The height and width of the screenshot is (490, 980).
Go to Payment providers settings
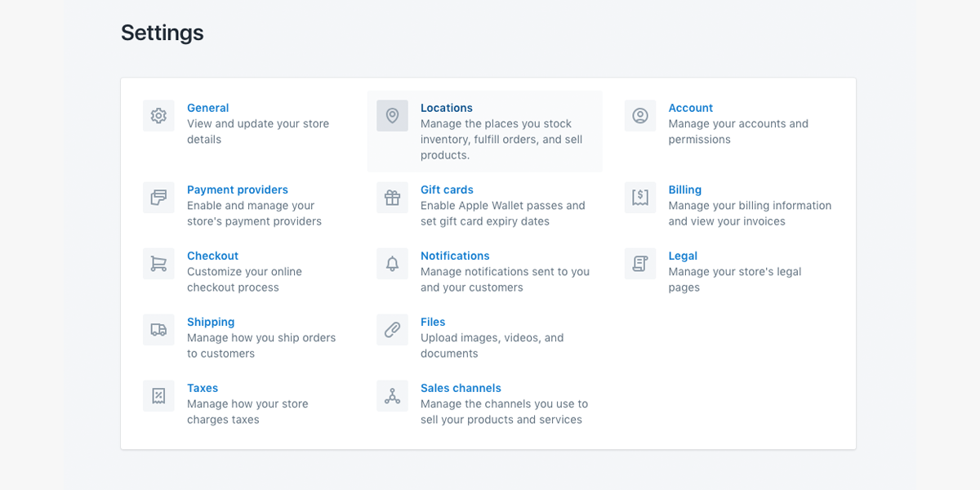[x=238, y=189]
